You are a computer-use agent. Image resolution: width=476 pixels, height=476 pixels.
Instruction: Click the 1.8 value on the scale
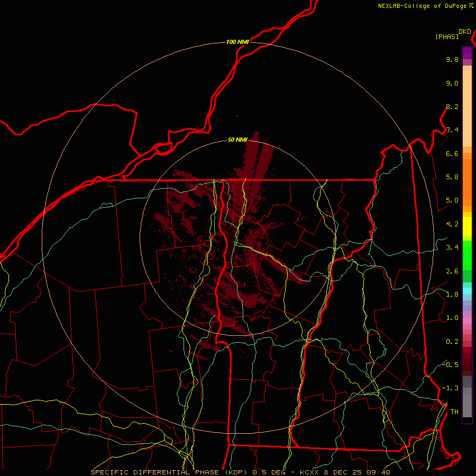coord(452,295)
